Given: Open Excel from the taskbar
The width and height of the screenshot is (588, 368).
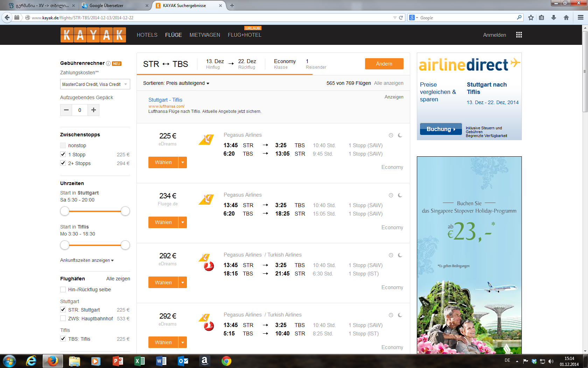Looking at the screenshot, I should point(140,361).
